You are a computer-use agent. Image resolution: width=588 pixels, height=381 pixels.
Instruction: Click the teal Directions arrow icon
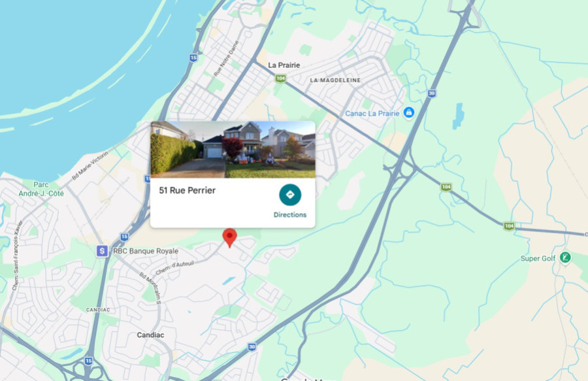(x=290, y=195)
